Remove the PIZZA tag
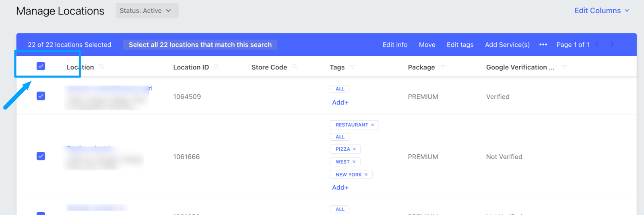Screen dimensions: 644x215 click(x=355, y=149)
